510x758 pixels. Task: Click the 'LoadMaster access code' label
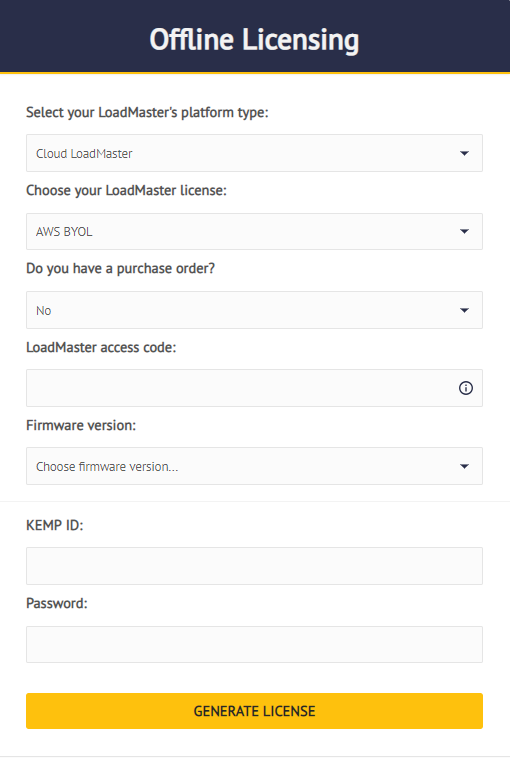(101, 347)
